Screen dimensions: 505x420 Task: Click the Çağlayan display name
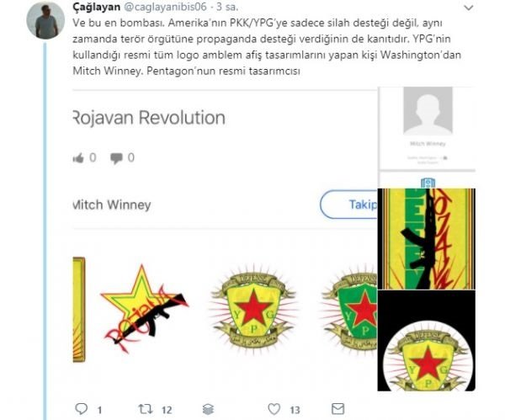point(97,7)
